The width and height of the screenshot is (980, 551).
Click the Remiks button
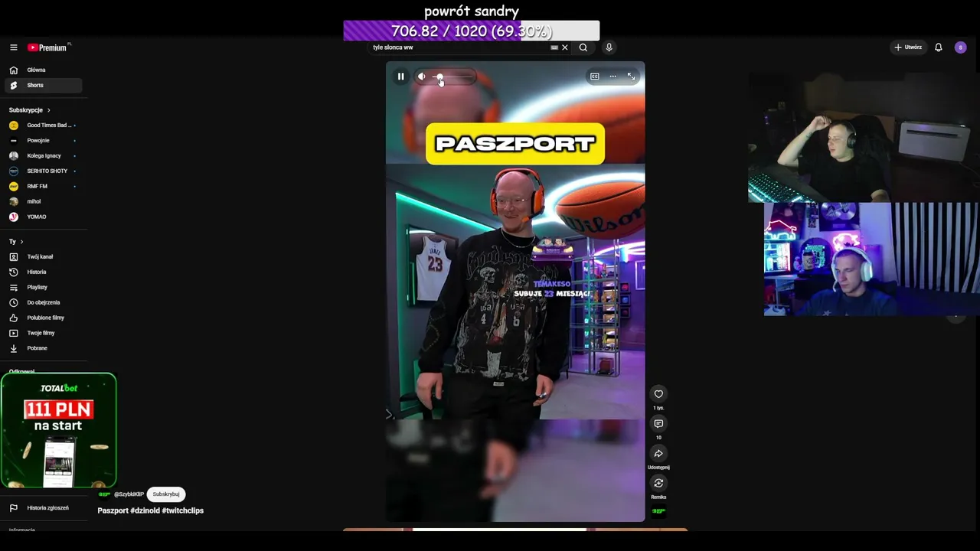click(x=658, y=483)
